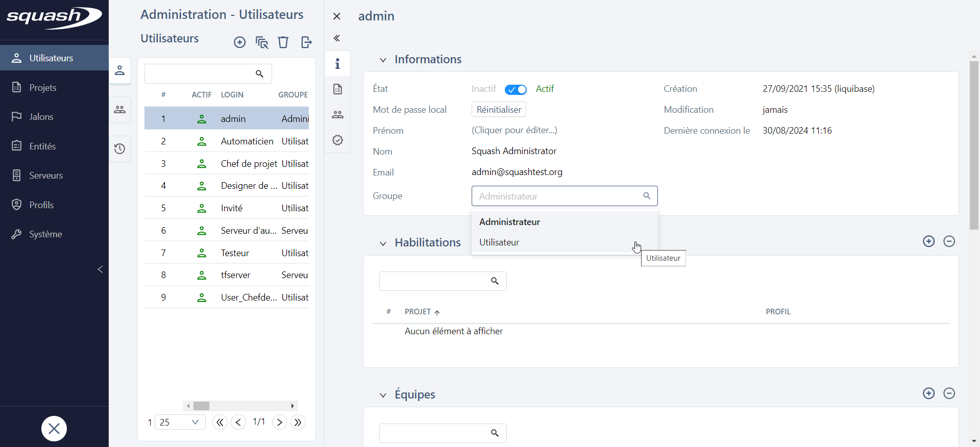Click the Équipes search magnifier icon
The image size is (980, 447).
click(x=495, y=433)
